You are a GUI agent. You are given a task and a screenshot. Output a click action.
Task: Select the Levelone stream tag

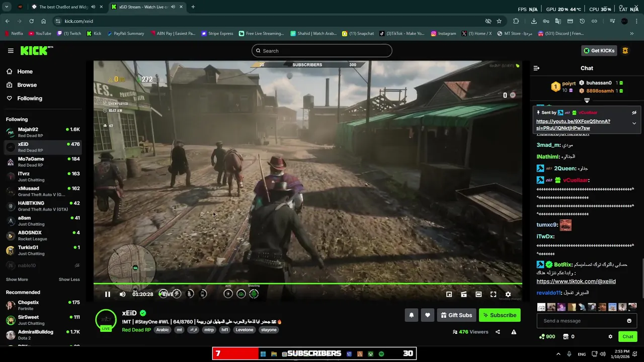245,330
